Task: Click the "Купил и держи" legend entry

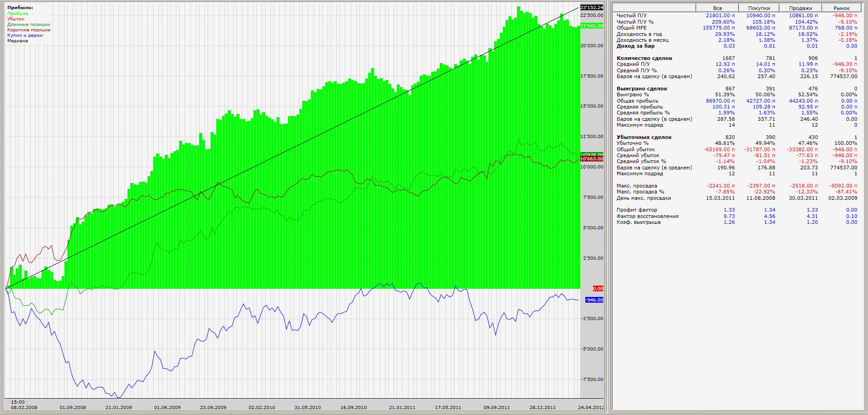Action: pos(25,35)
